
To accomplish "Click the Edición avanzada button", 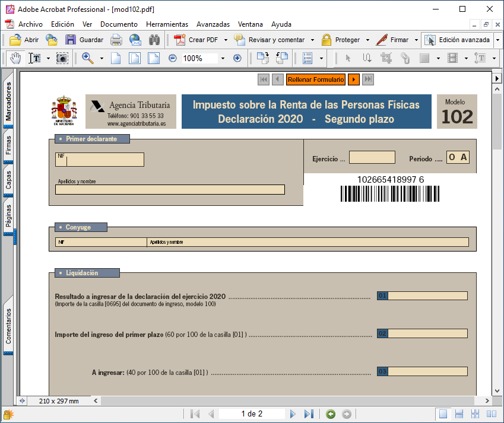I will pyautogui.click(x=457, y=40).
